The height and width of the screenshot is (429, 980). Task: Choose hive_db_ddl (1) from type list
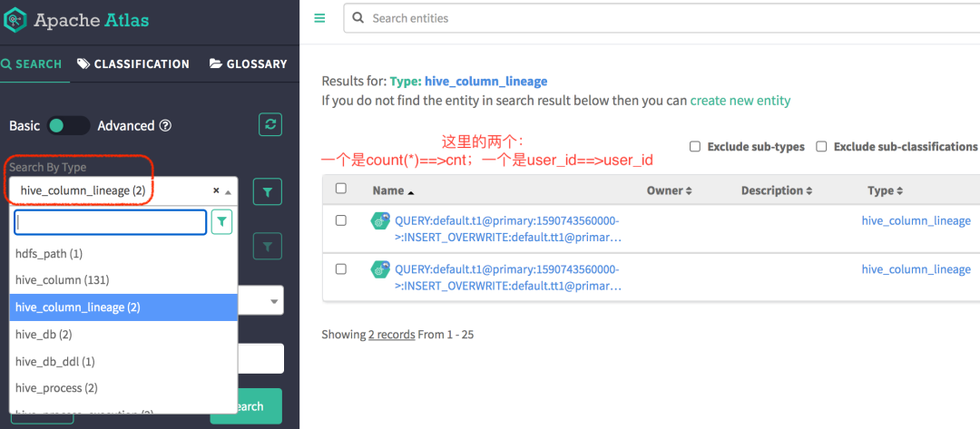coord(123,361)
